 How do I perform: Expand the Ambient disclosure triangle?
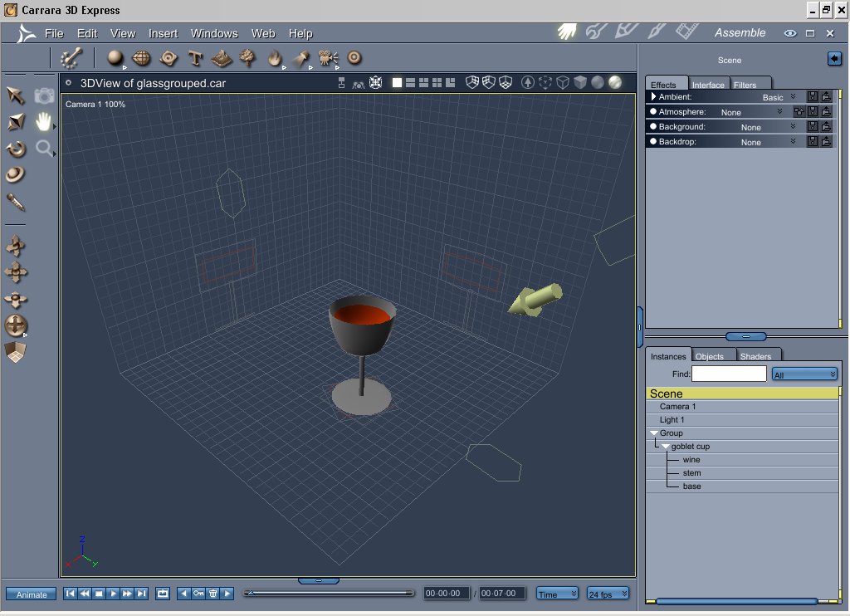653,97
